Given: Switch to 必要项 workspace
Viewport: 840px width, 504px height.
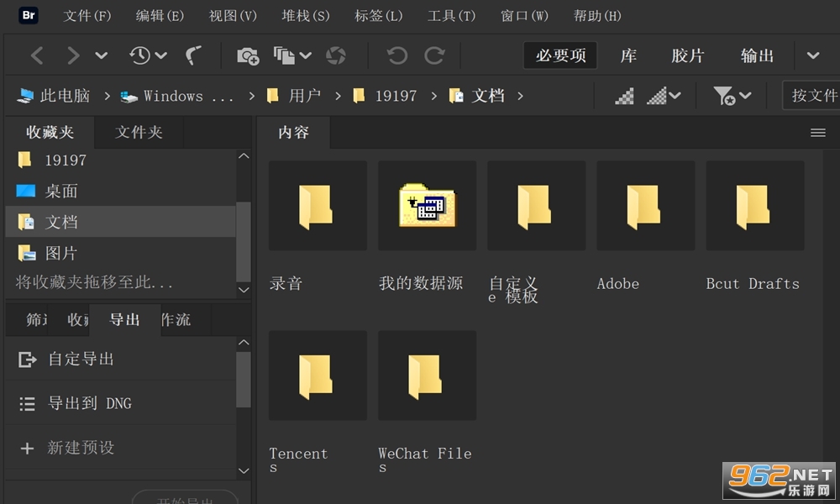Looking at the screenshot, I should pyautogui.click(x=560, y=55).
